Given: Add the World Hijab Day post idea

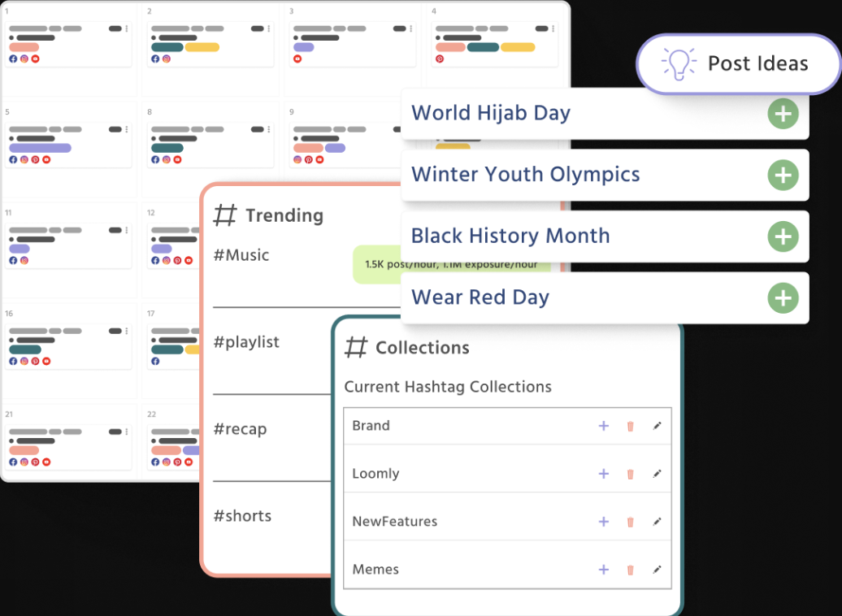Looking at the screenshot, I should [783, 114].
